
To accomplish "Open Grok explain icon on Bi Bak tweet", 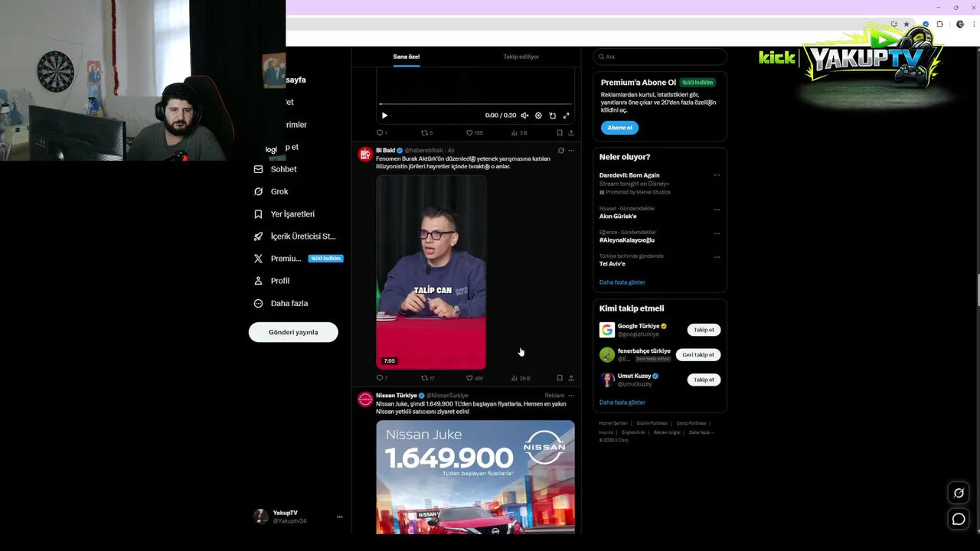I will 560,151.
